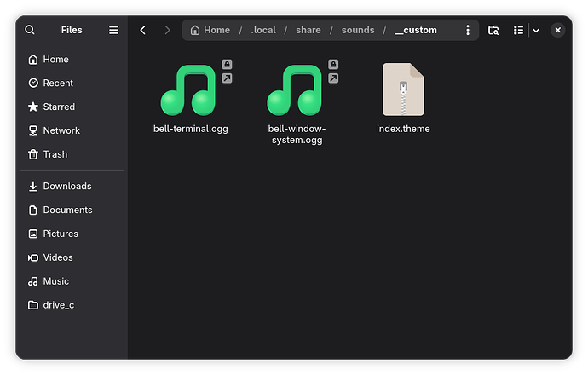The height and width of the screenshot is (375, 588).
Task: Click the Files title in header
Action: pos(72,30)
